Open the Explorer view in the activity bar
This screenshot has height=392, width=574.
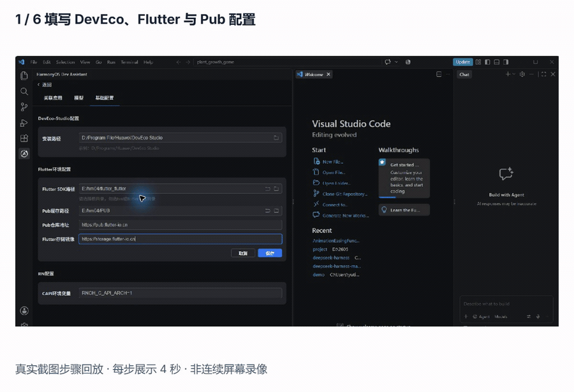tap(24, 75)
